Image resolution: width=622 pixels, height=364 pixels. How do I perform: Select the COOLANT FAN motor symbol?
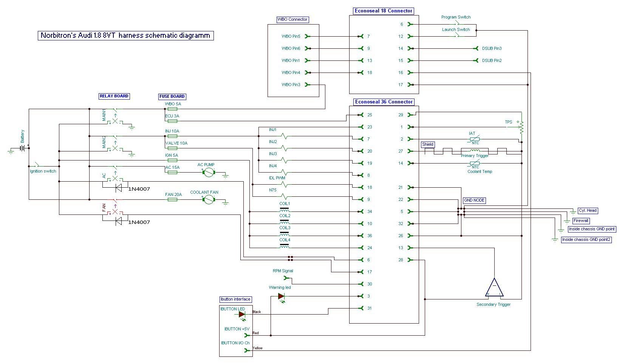pyautogui.click(x=209, y=200)
